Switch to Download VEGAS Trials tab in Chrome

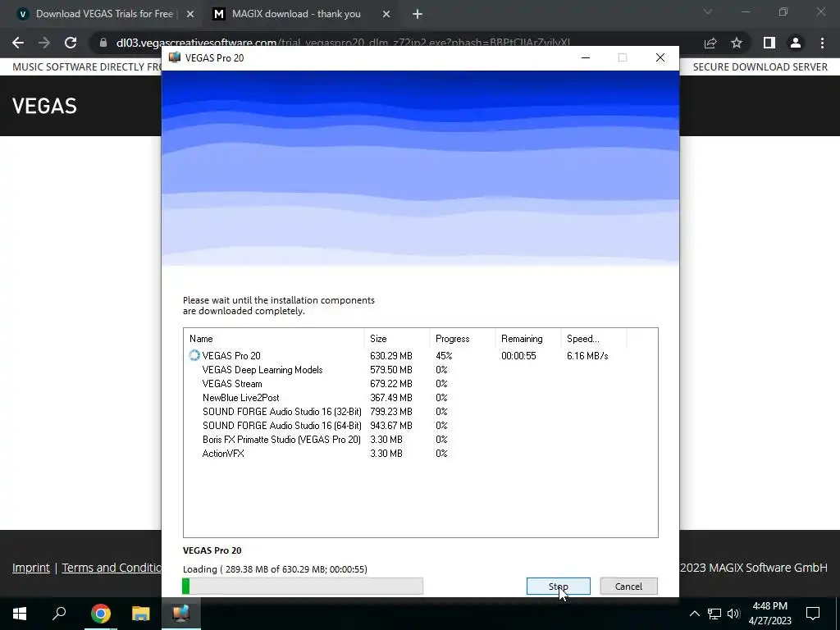pos(104,14)
